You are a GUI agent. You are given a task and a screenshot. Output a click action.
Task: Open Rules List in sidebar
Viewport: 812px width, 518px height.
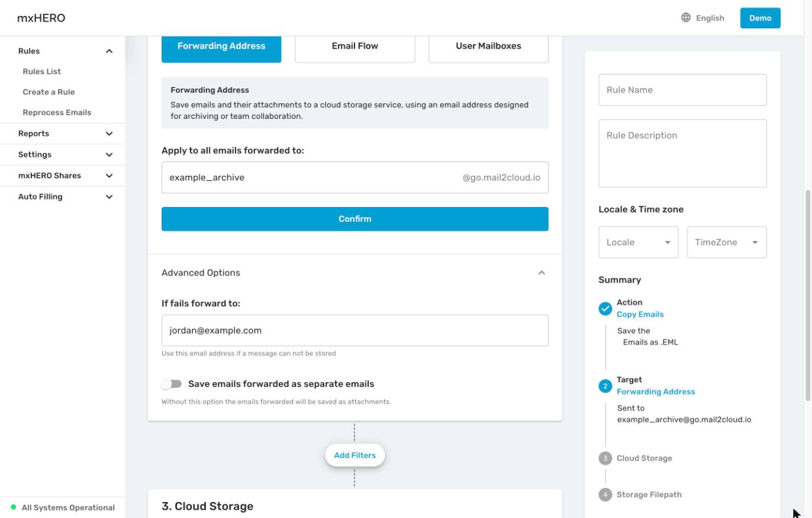pos(42,72)
